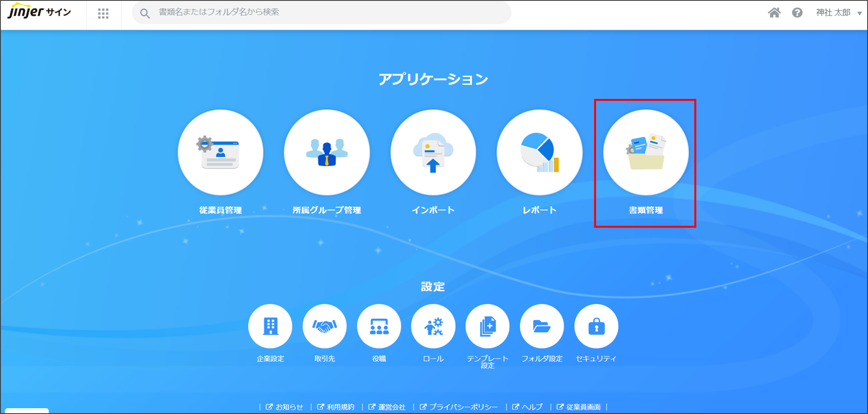The width and height of the screenshot is (868, 414).
Task: Open 企業設定 building icon
Action: point(270,326)
